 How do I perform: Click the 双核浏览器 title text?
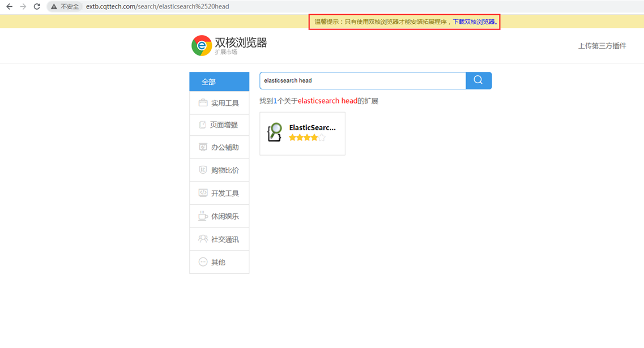[x=241, y=42]
